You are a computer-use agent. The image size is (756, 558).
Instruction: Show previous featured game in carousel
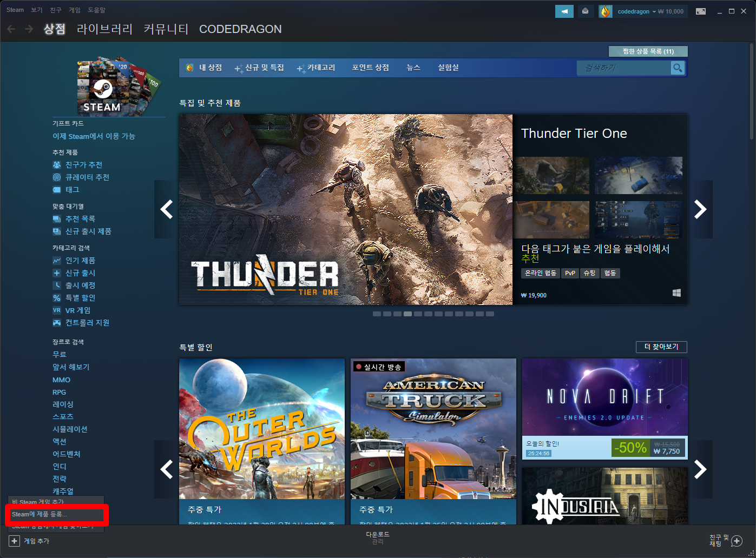point(167,209)
